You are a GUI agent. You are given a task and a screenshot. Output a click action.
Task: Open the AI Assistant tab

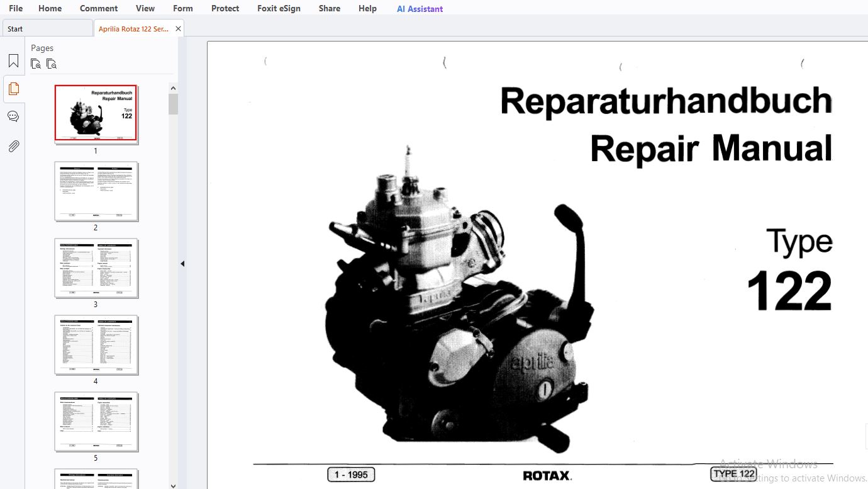point(420,9)
